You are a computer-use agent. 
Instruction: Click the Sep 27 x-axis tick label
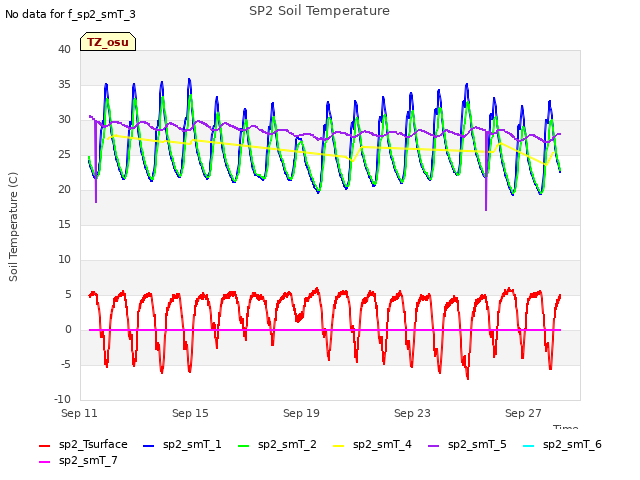coord(523,413)
